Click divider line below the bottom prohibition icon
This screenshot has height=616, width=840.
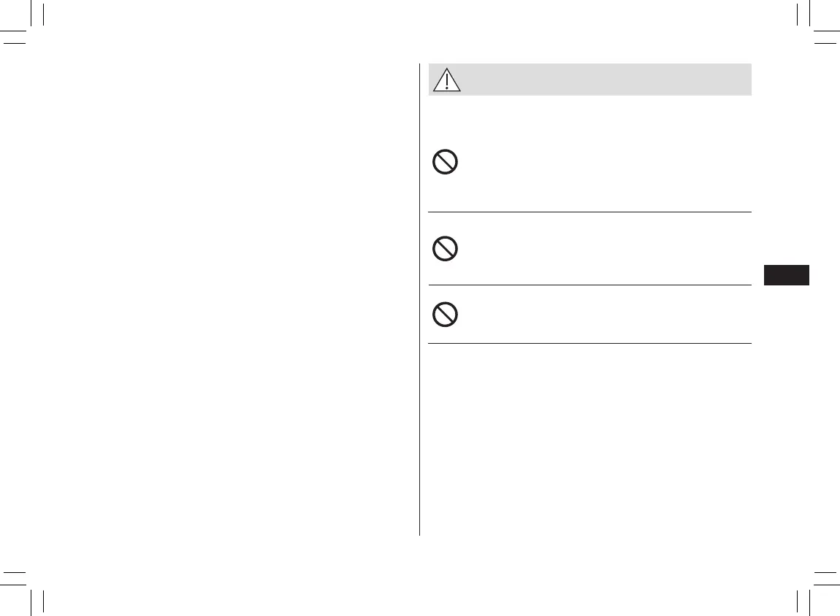point(589,343)
